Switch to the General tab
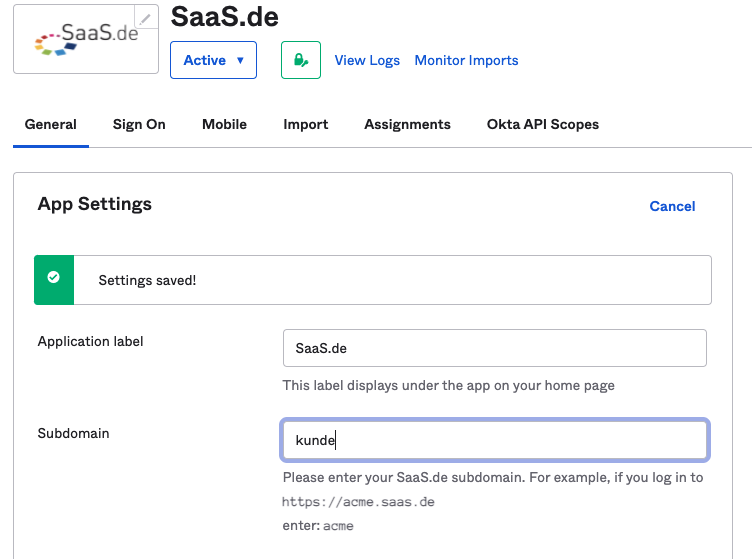The width and height of the screenshot is (752, 559). tap(51, 125)
